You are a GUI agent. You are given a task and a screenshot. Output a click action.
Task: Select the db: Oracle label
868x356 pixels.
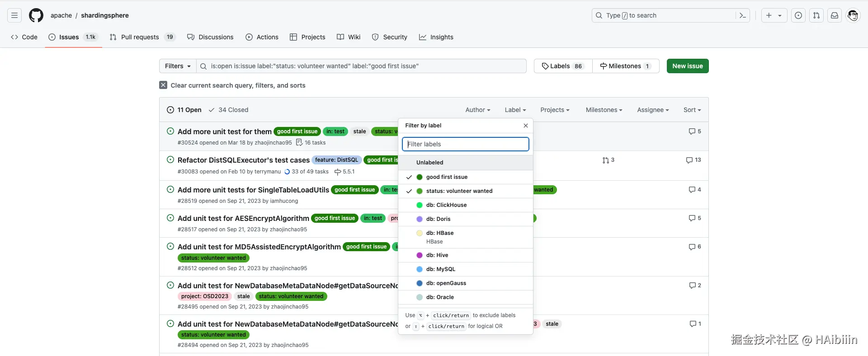[466, 297]
